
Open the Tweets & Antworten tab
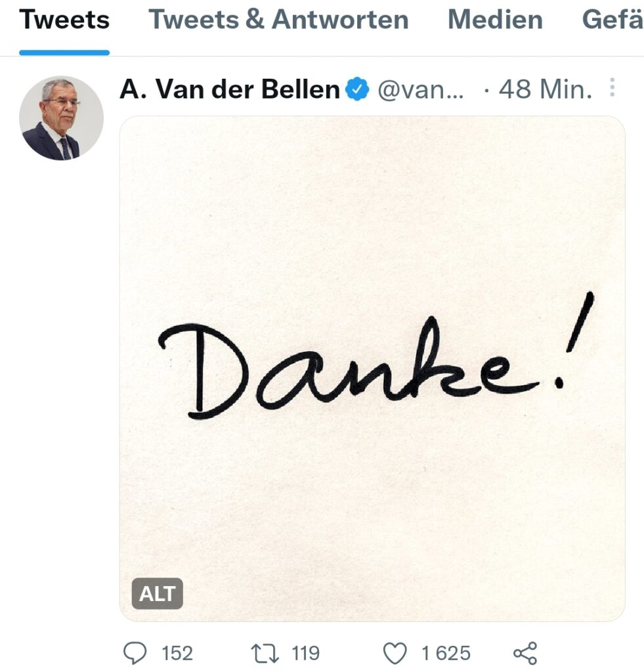[x=278, y=20]
